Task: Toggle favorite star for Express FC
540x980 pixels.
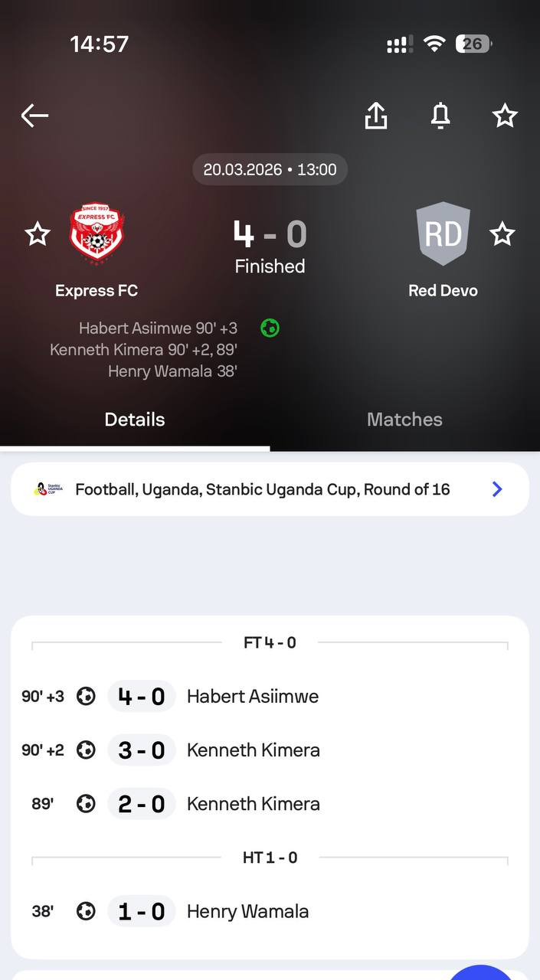Action: [x=38, y=234]
